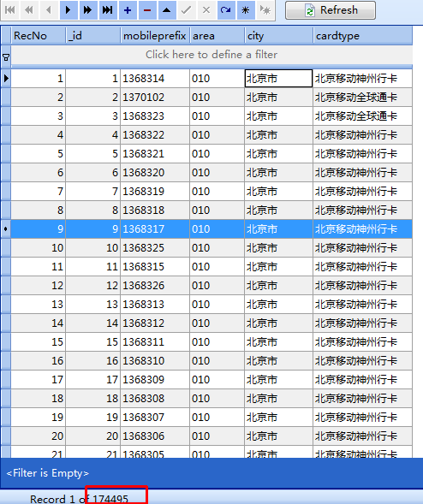Click the RecNo column header
Viewport: 423px width, 504px height.
[x=39, y=36]
